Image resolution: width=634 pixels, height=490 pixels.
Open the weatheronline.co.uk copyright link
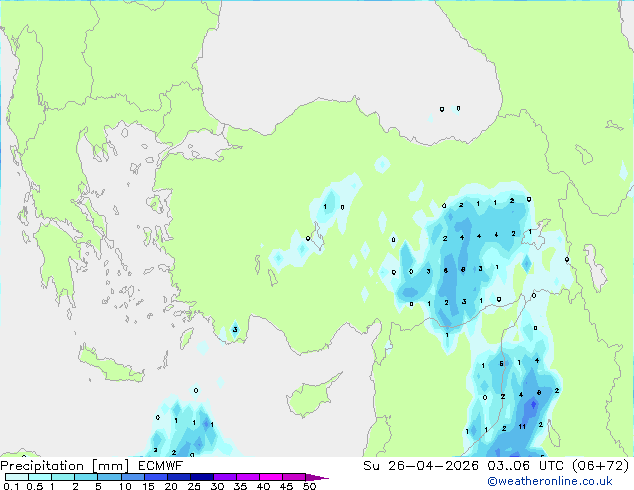[x=550, y=481]
